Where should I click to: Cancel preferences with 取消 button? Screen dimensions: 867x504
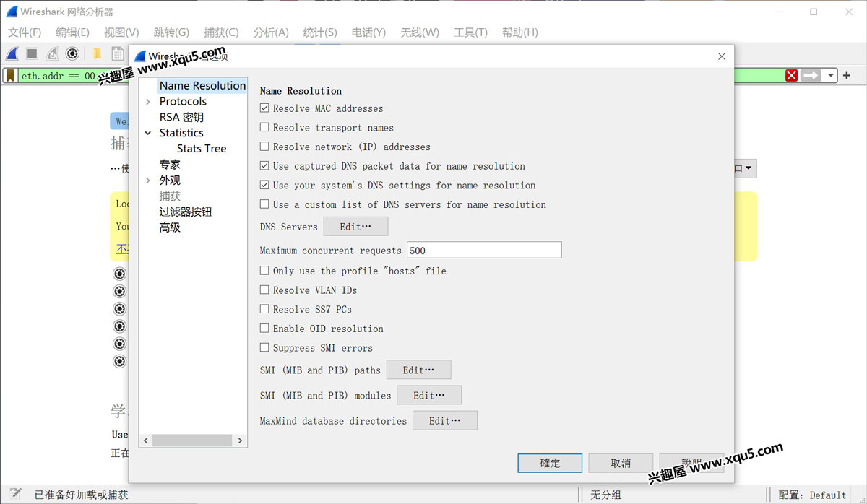pyautogui.click(x=621, y=463)
